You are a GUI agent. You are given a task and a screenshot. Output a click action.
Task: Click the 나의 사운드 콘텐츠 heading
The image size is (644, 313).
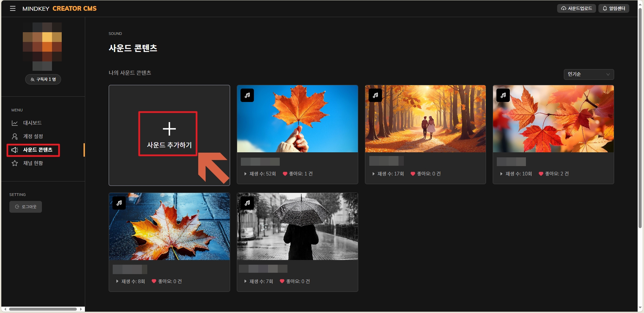click(130, 73)
